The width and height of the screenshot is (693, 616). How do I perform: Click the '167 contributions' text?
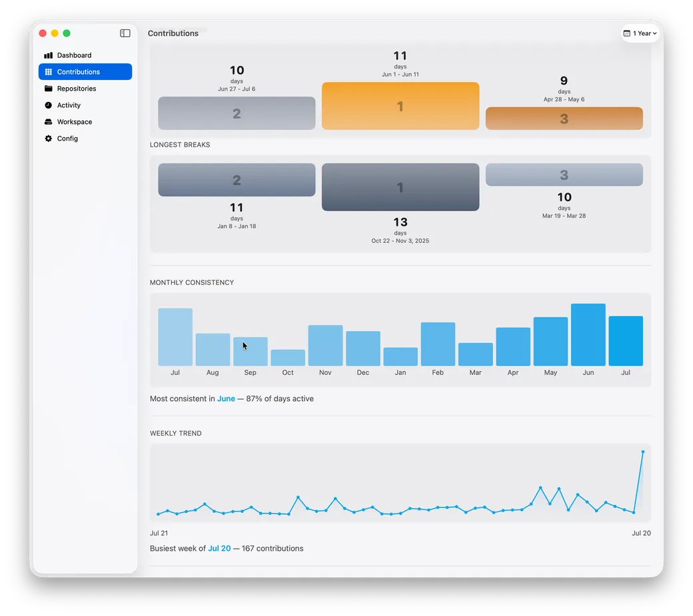(x=273, y=549)
